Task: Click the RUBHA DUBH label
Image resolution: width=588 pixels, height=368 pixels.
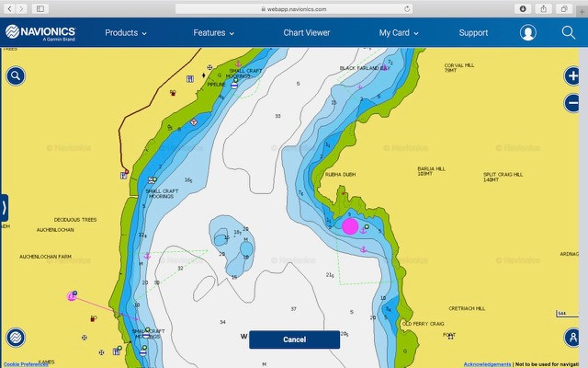Action: (x=340, y=175)
